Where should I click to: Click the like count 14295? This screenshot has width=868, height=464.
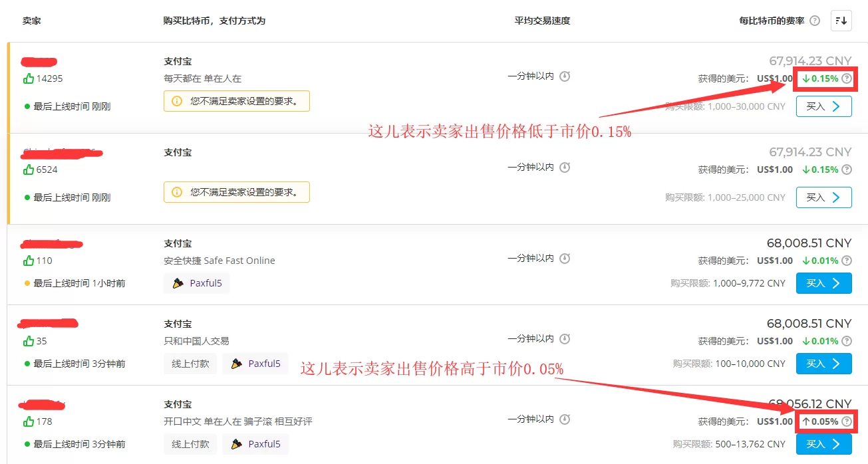(x=49, y=78)
